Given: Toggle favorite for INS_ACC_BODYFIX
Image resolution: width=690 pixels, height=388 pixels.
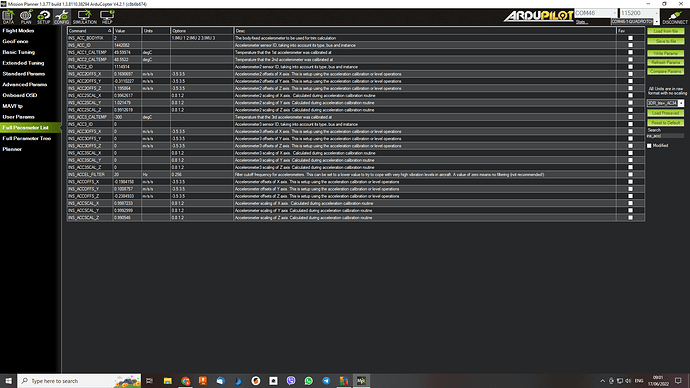Looking at the screenshot, I should (630, 38).
